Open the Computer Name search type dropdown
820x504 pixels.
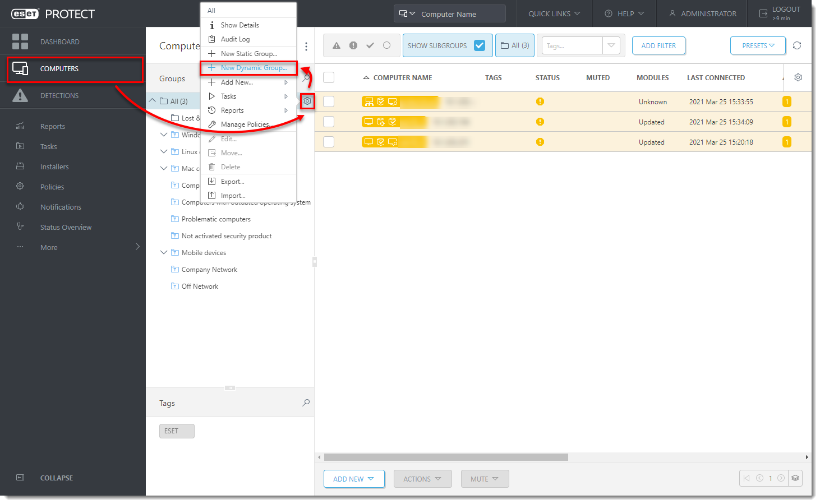pos(407,13)
